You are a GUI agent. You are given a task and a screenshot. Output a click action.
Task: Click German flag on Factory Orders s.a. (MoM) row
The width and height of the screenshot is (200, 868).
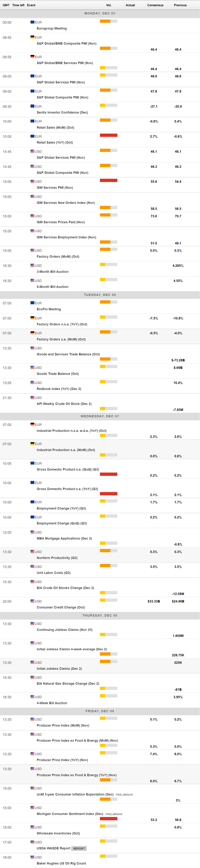[32, 333]
